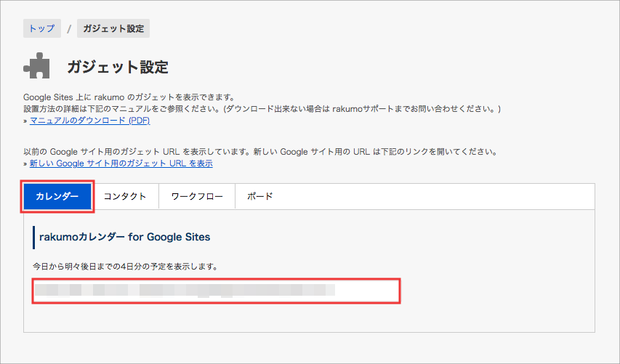
Task: Click the line starting Google Sites 上に rakumo
Action: coord(129,97)
